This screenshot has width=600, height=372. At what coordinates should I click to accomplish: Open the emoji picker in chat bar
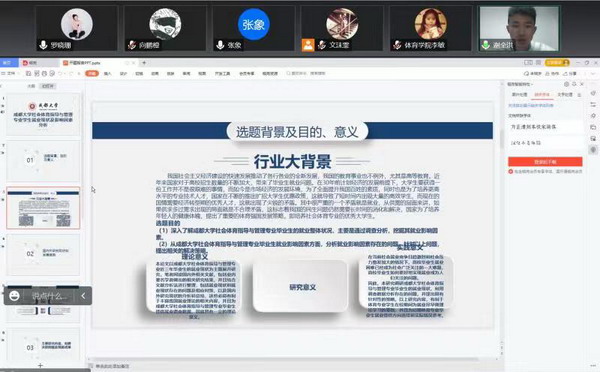point(14,295)
